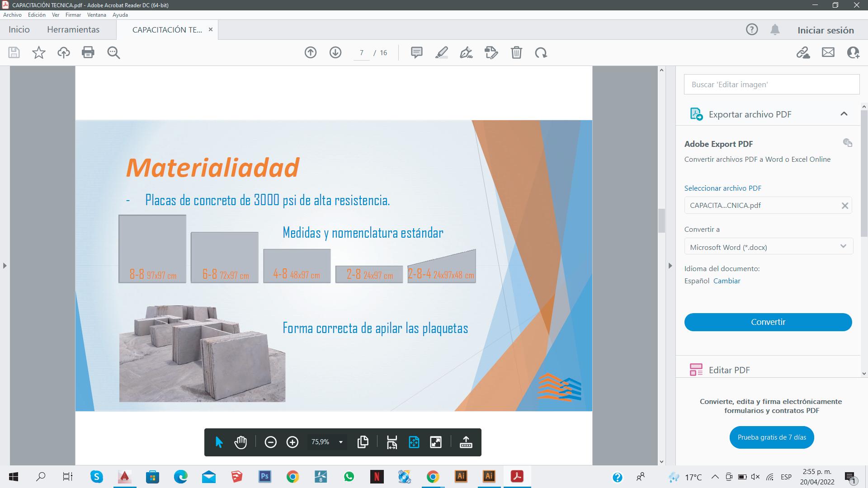The width and height of the screenshot is (868, 488).
Task: Select the highlight text tool
Action: coord(441,52)
